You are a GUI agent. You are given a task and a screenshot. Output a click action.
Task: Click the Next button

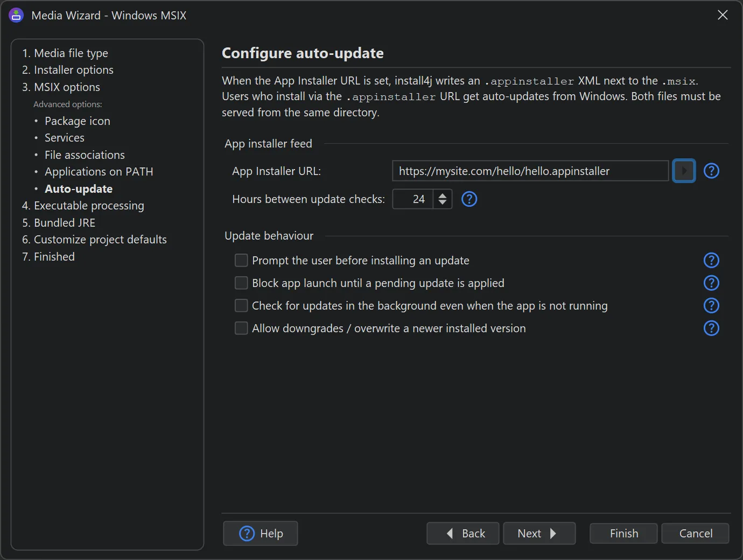[539, 534]
